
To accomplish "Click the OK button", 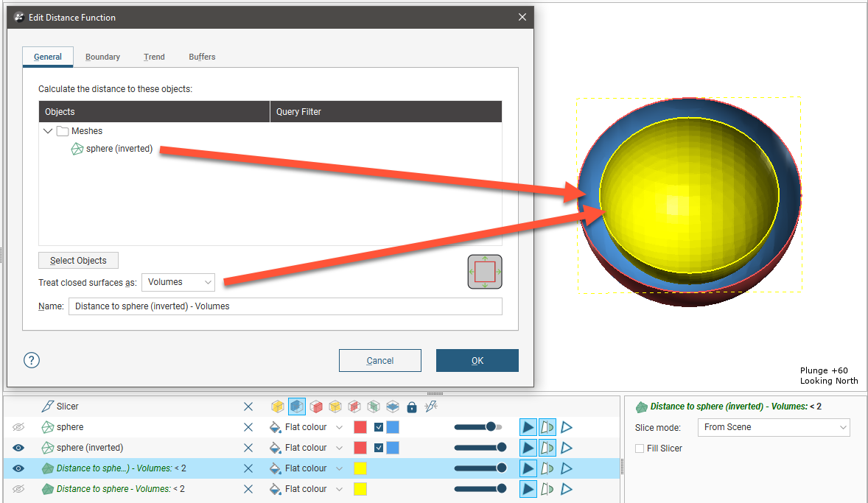I will [477, 361].
